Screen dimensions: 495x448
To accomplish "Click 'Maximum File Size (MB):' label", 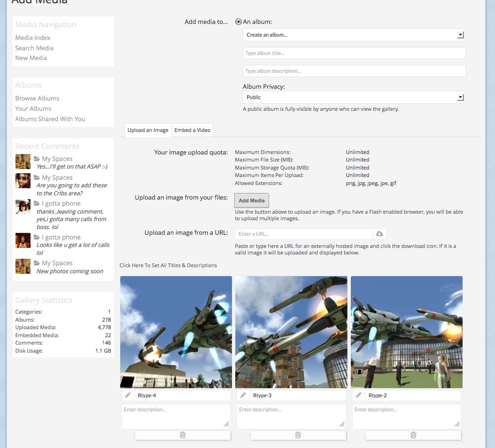I will coord(264,160).
